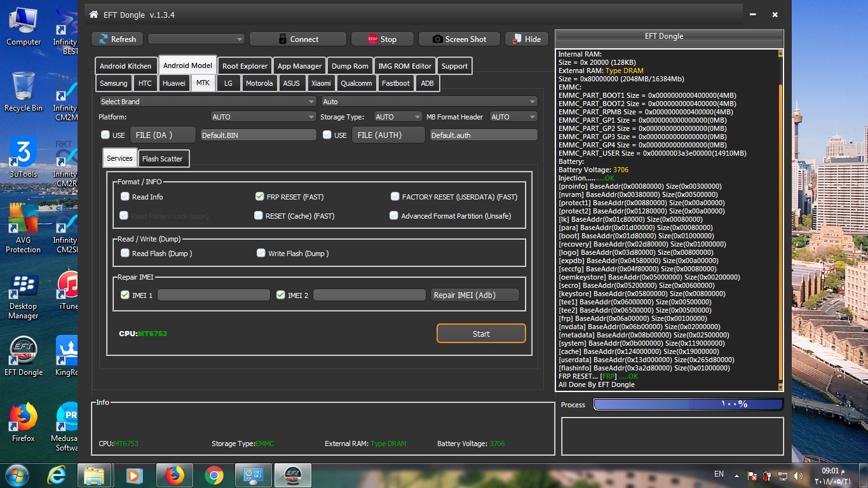Check FACTORY RESET (USERDATA) checkbox

coord(395,197)
